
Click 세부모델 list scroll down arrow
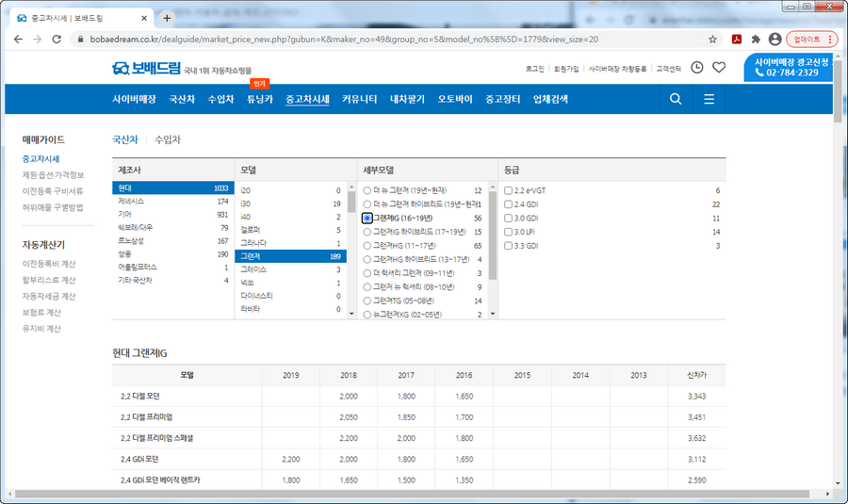(x=493, y=314)
